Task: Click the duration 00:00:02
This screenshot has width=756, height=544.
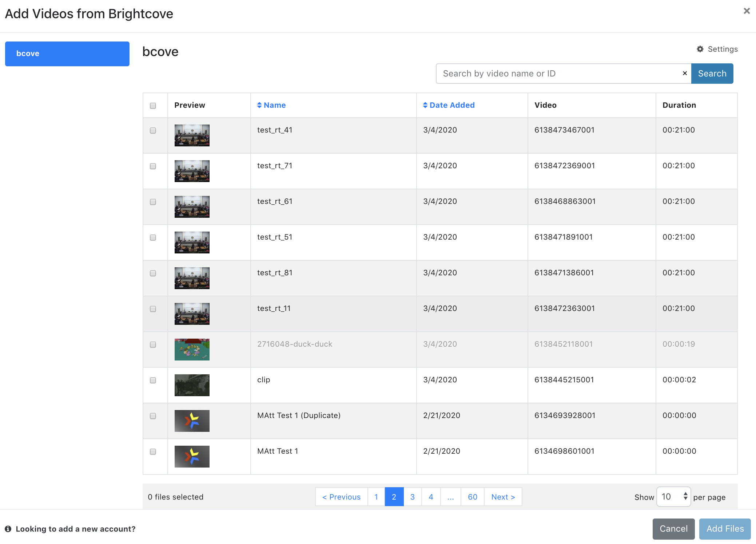Action: 679,380
